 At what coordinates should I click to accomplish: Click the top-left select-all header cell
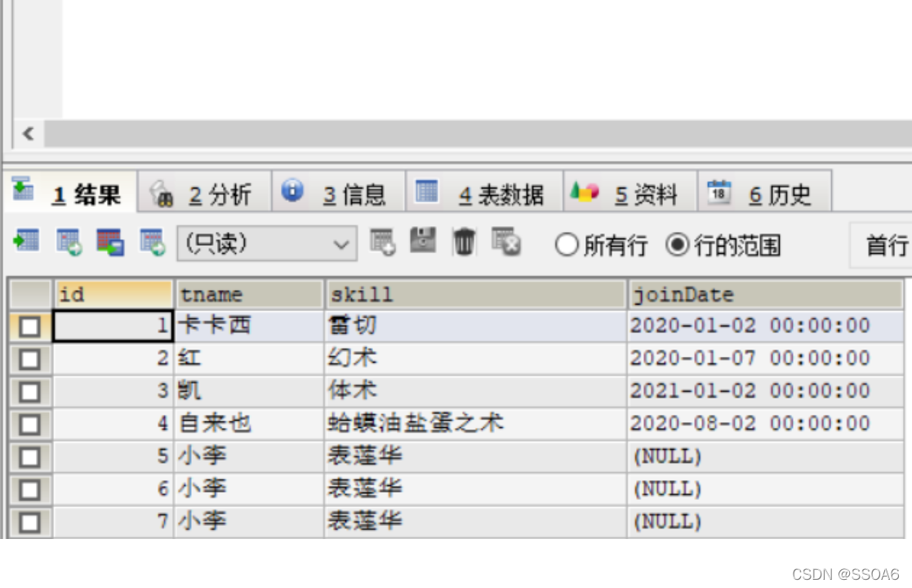[x=30, y=294]
